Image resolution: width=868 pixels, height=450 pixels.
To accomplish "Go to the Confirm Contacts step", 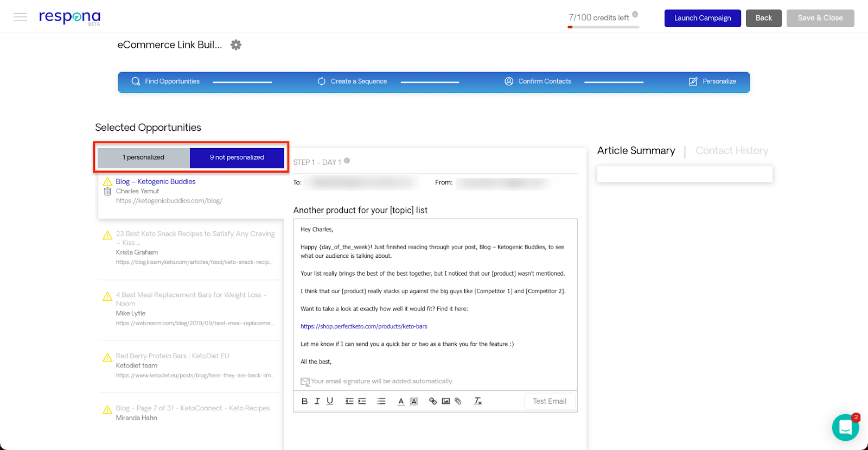I will point(538,81).
